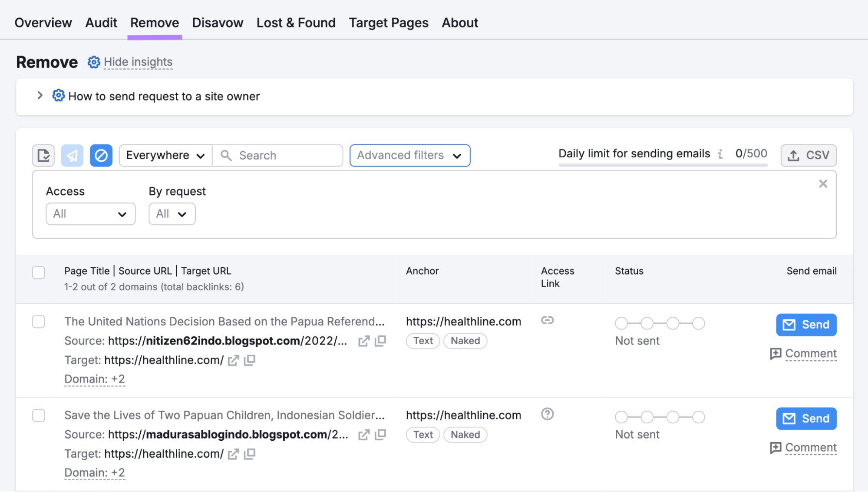The width and height of the screenshot is (868, 492).
Task: Check the Save the Lives row checkbox
Action: pos(39,416)
